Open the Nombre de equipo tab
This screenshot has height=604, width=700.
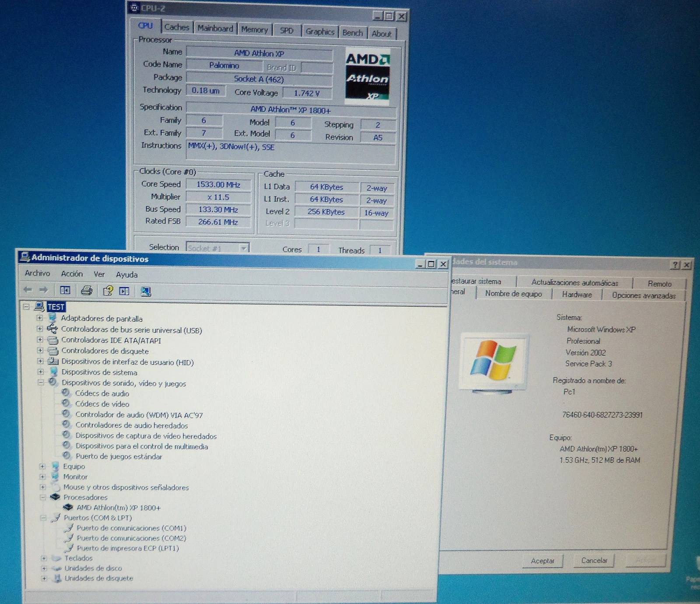tap(514, 294)
